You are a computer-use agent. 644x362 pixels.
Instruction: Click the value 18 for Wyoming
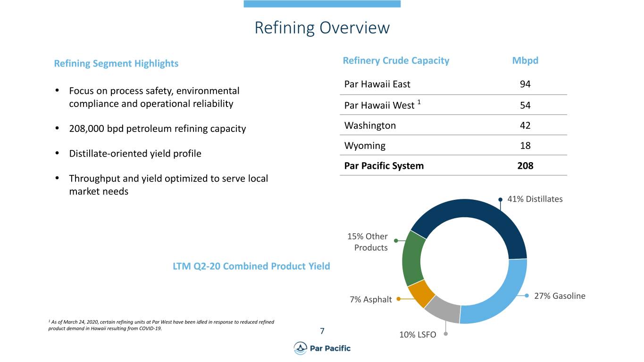[x=525, y=146]
